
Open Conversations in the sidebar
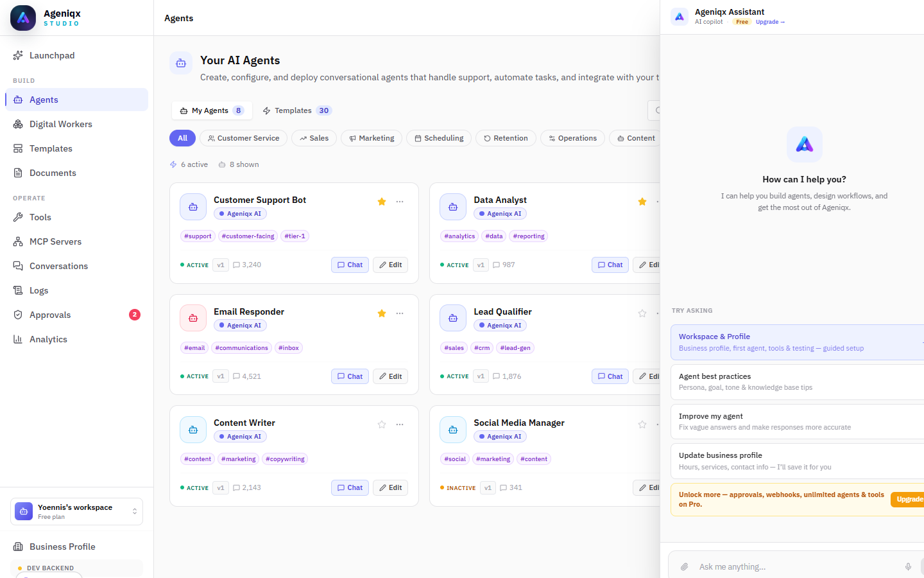[x=77, y=266]
